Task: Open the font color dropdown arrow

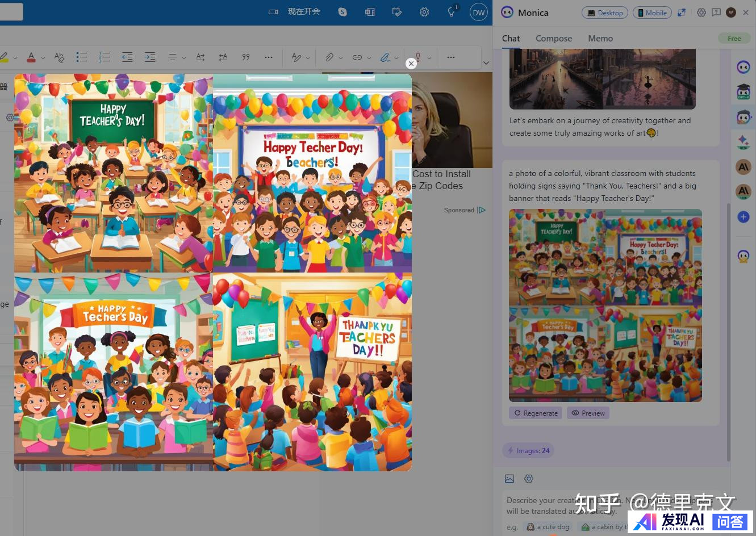Action: coord(43,58)
